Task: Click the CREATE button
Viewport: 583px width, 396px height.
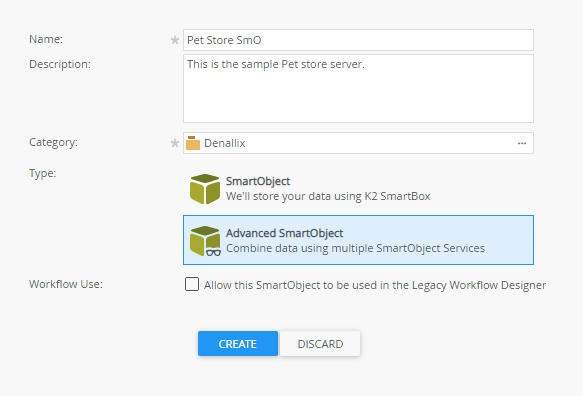Action: pyautogui.click(x=238, y=344)
